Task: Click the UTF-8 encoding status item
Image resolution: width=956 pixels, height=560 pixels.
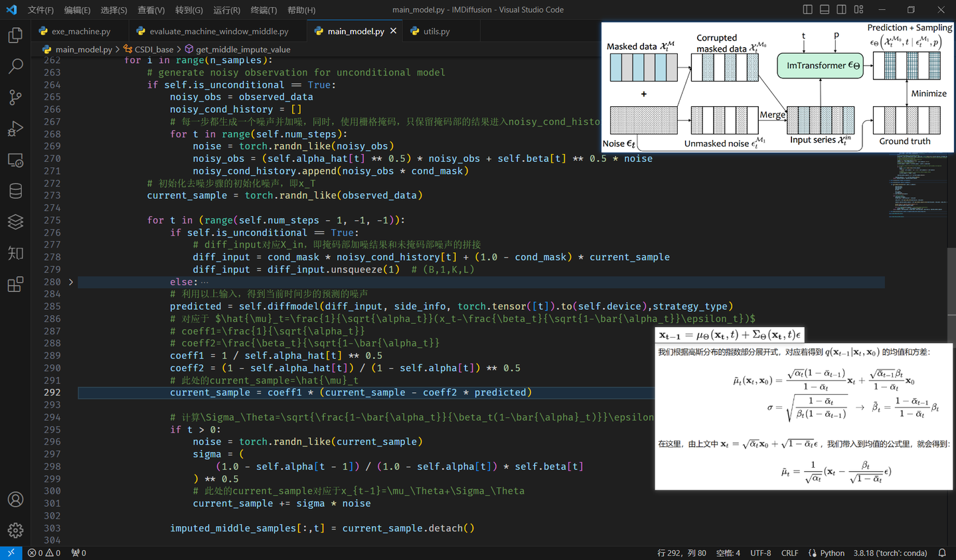Action: point(760,553)
